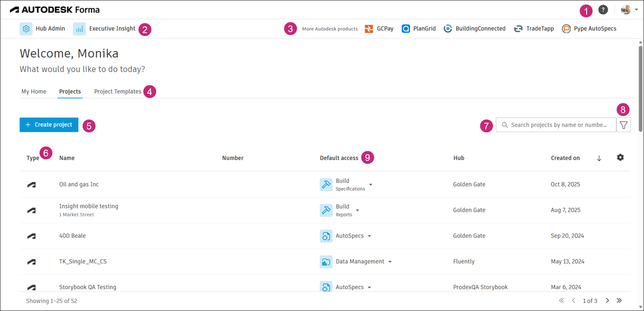The image size is (644, 311).
Task: Click the GCPay icon
Action: [369, 29]
